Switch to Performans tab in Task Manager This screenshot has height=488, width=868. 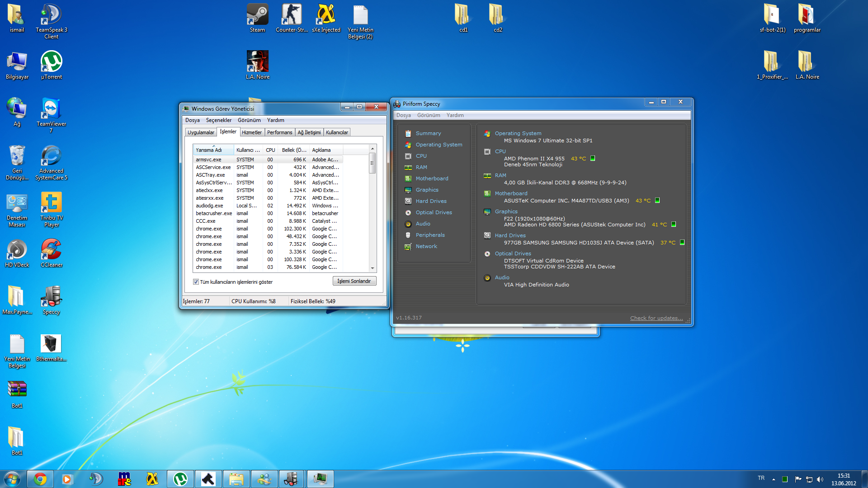(x=279, y=131)
